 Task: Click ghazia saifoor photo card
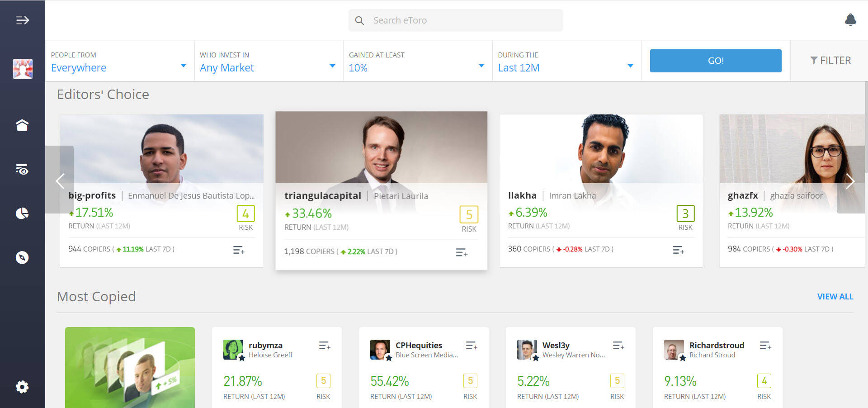[792, 149]
